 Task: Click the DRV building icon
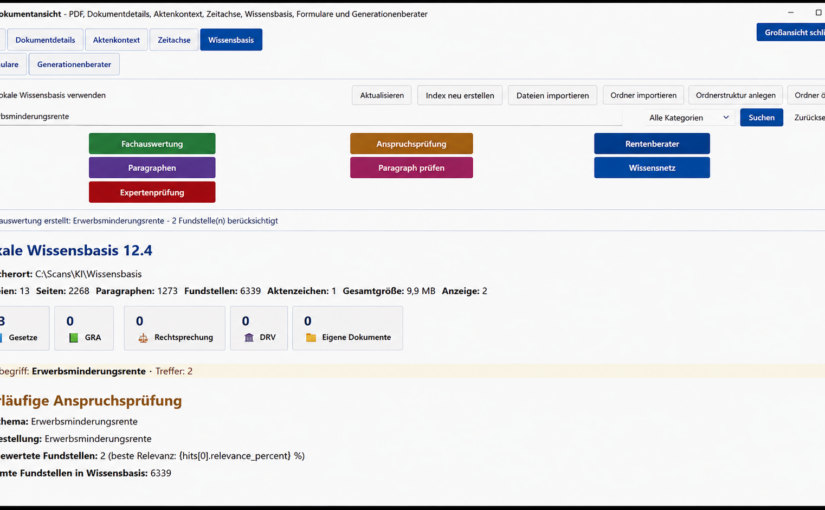[249, 337]
